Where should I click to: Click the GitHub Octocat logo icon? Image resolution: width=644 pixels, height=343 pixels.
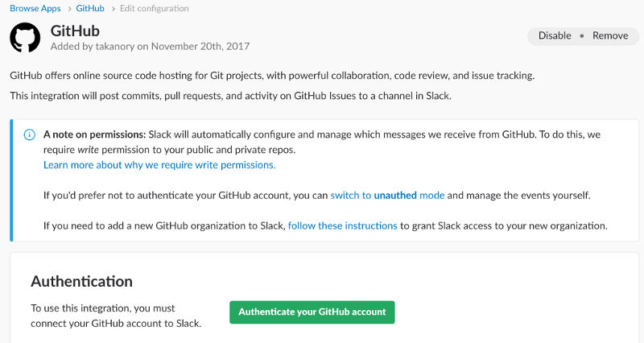click(25, 37)
